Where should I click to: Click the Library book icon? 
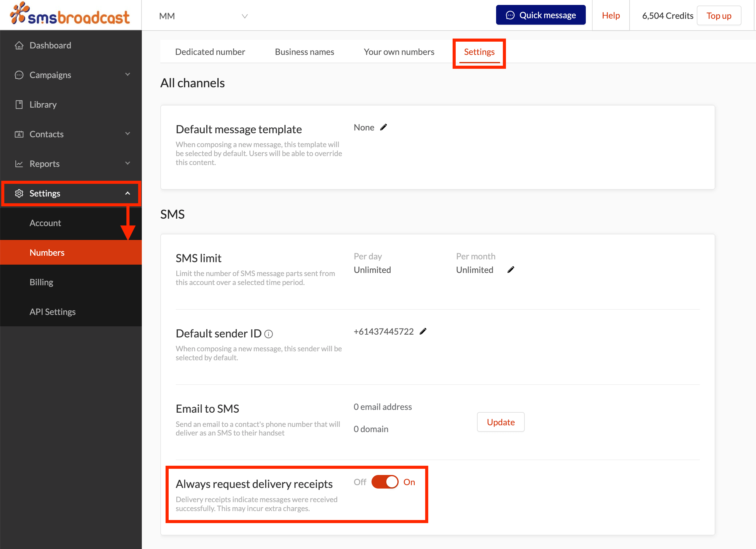pos(19,104)
